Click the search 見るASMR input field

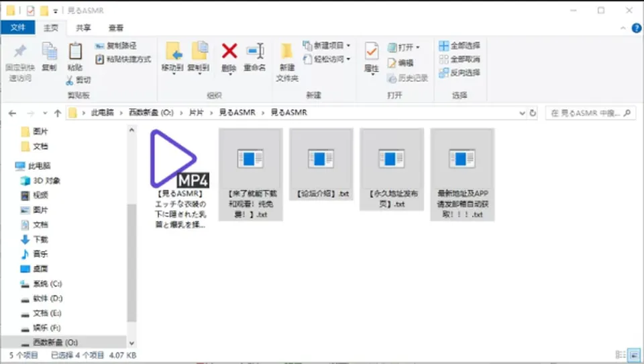pos(590,113)
